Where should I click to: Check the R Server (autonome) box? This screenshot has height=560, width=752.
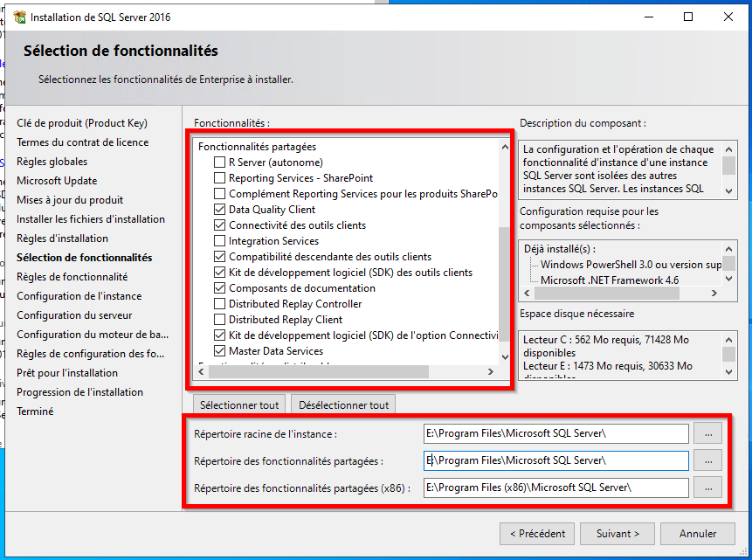pyautogui.click(x=219, y=162)
